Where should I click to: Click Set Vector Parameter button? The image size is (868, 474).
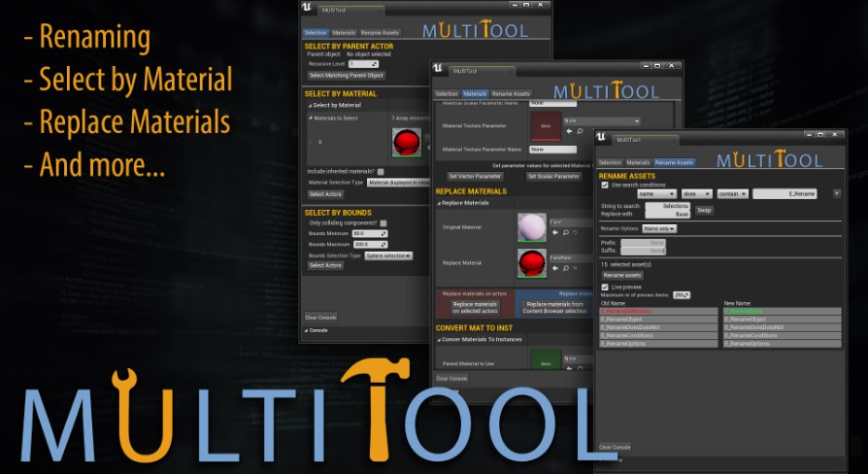pyautogui.click(x=475, y=176)
